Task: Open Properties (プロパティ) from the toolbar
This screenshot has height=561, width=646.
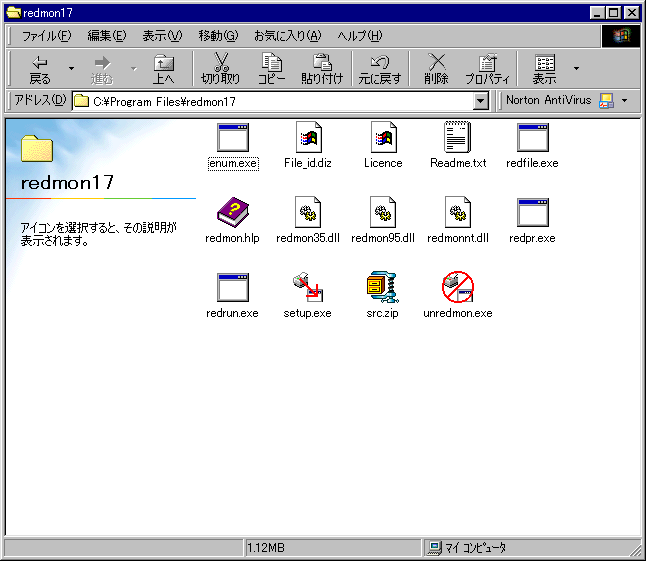Action: 487,69
